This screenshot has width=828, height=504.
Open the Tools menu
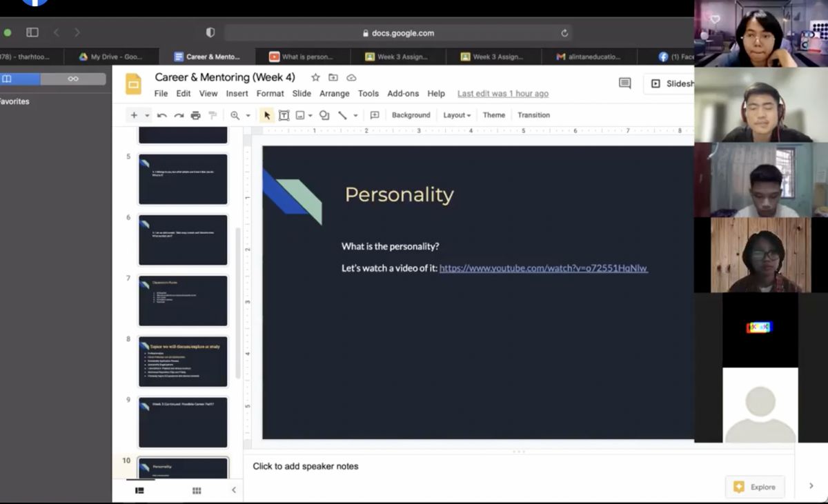click(368, 94)
